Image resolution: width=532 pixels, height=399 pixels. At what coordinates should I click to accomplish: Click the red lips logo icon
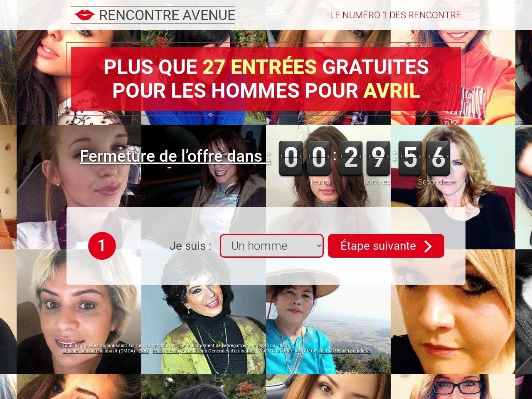tap(85, 15)
